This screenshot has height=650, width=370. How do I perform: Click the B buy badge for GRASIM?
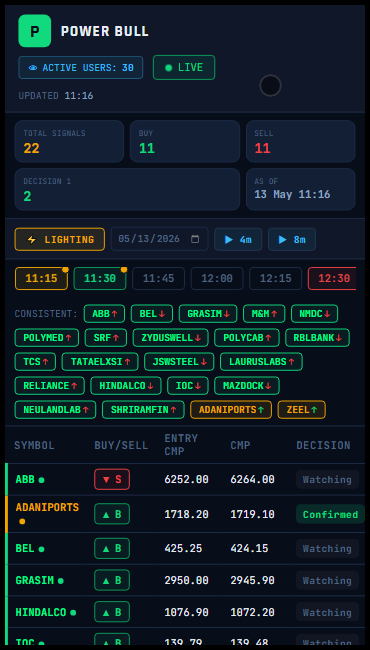point(112,580)
